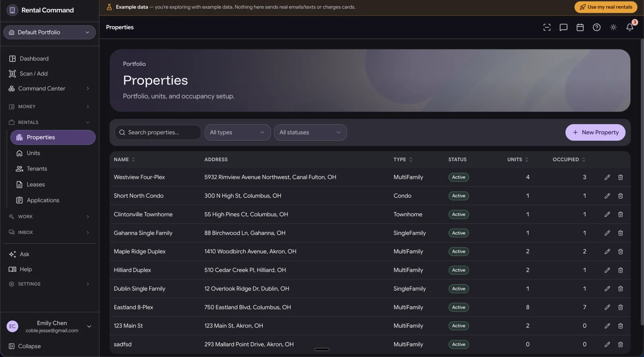644x357 pixels.
Task: Delete Clintonville Townhome with the trash icon
Action: [x=621, y=214]
